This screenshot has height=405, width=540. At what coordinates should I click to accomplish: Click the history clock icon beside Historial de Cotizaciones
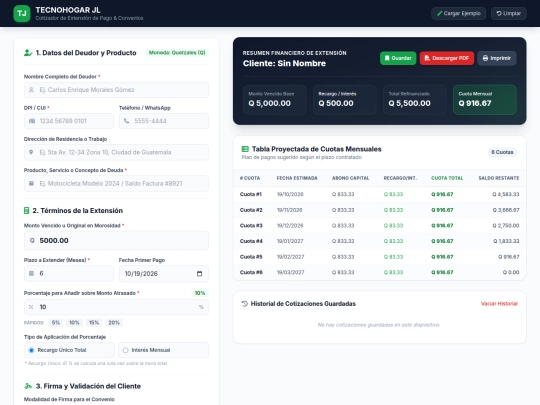(245, 304)
